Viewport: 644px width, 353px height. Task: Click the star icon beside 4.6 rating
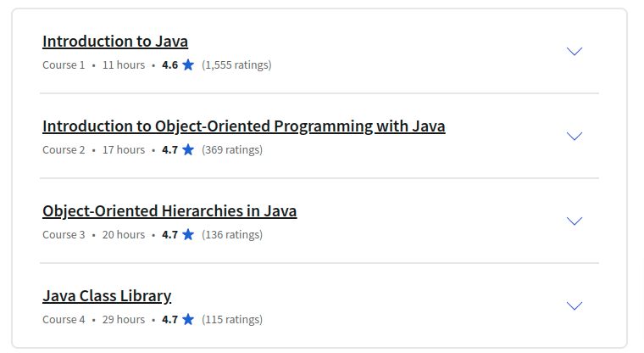click(188, 64)
